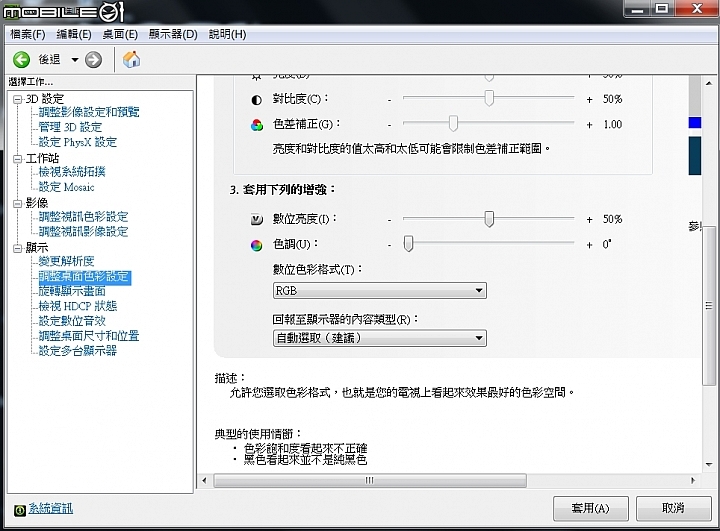720x531 pixels.
Task: Click the grey Forward arrow icon
Action: (x=93, y=60)
